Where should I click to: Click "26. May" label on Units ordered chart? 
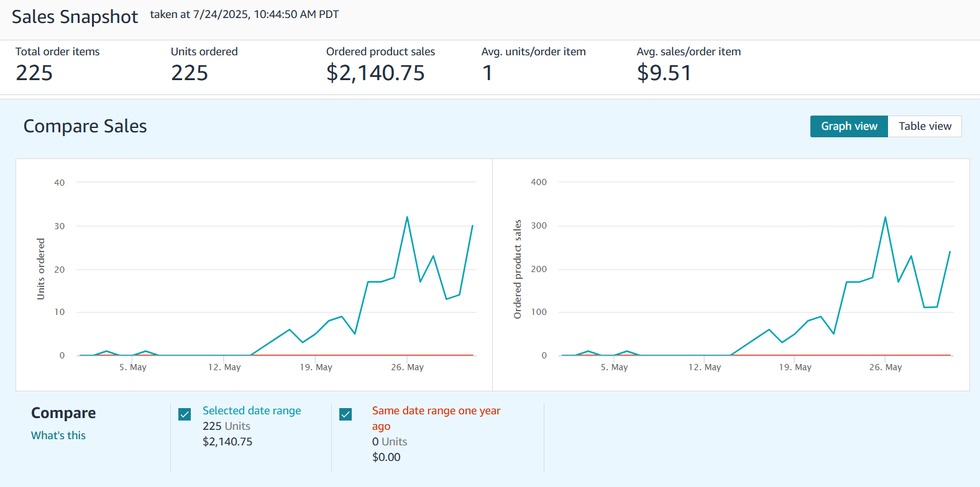click(x=407, y=367)
